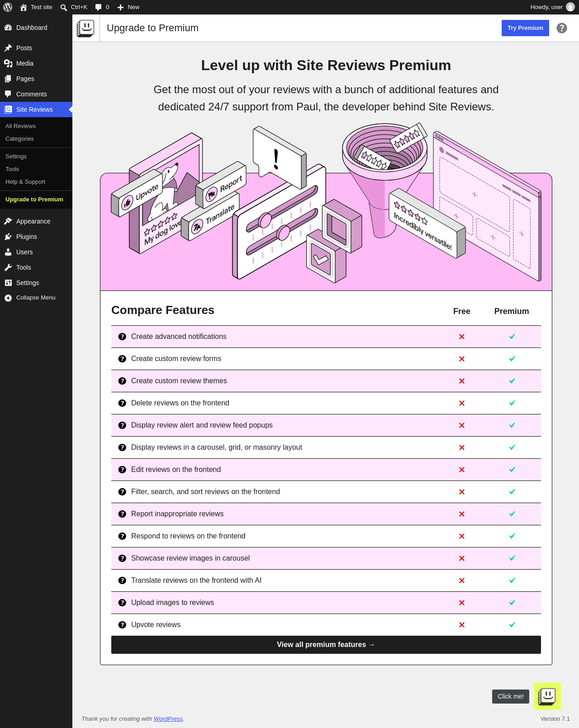Click the Posts pushpin icon
This screenshot has height=728, width=579.
[x=8, y=48]
